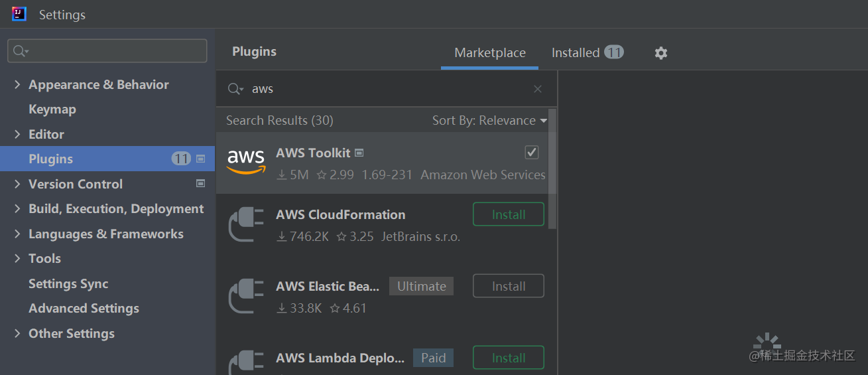868x375 pixels.
Task: Click the project-level icon beside Version Control
Action: click(x=201, y=183)
